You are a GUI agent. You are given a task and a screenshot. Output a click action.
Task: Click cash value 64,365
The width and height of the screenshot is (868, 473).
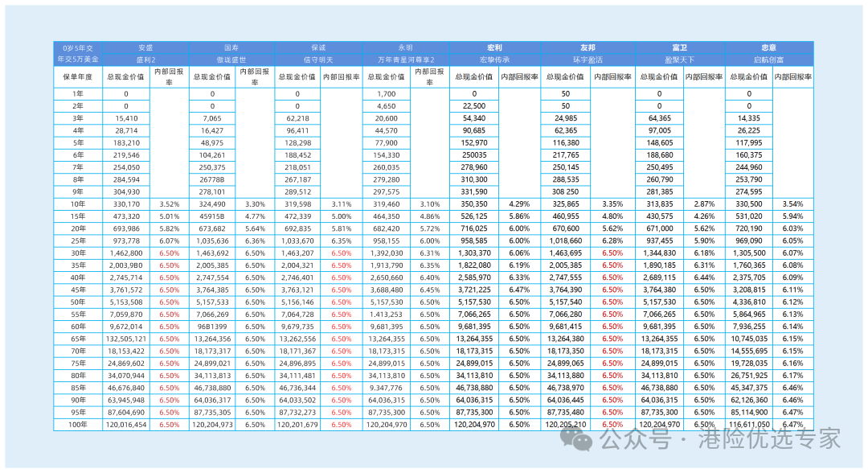pyautogui.click(x=660, y=118)
